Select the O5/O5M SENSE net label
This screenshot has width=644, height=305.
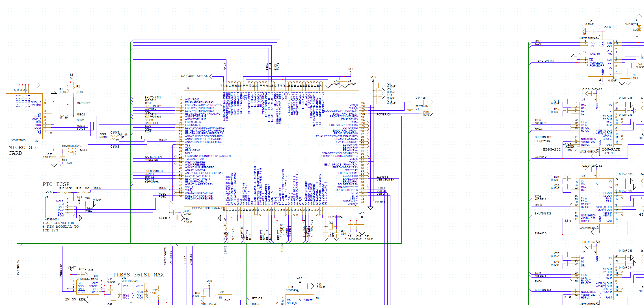point(195,76)
